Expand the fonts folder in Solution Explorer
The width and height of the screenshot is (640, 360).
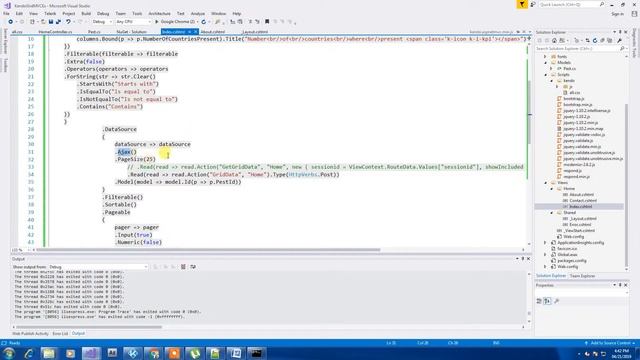[x=546, y=57]
